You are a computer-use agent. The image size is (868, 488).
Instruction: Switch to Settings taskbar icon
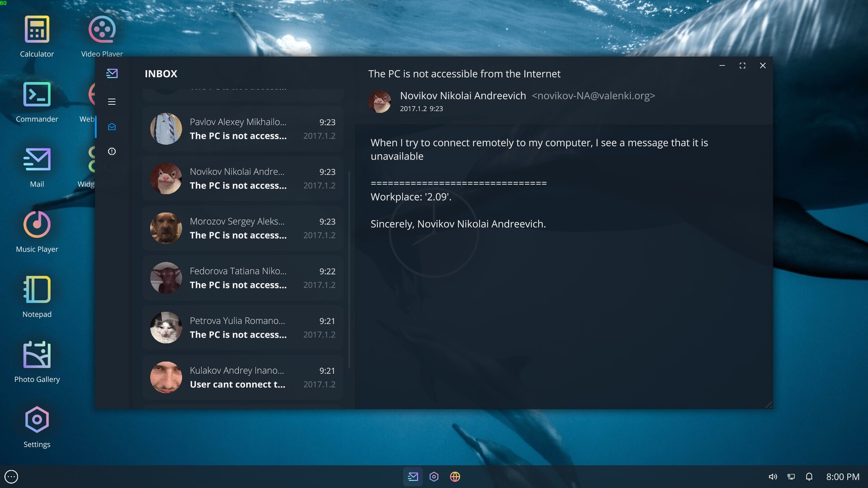point(434,477)
